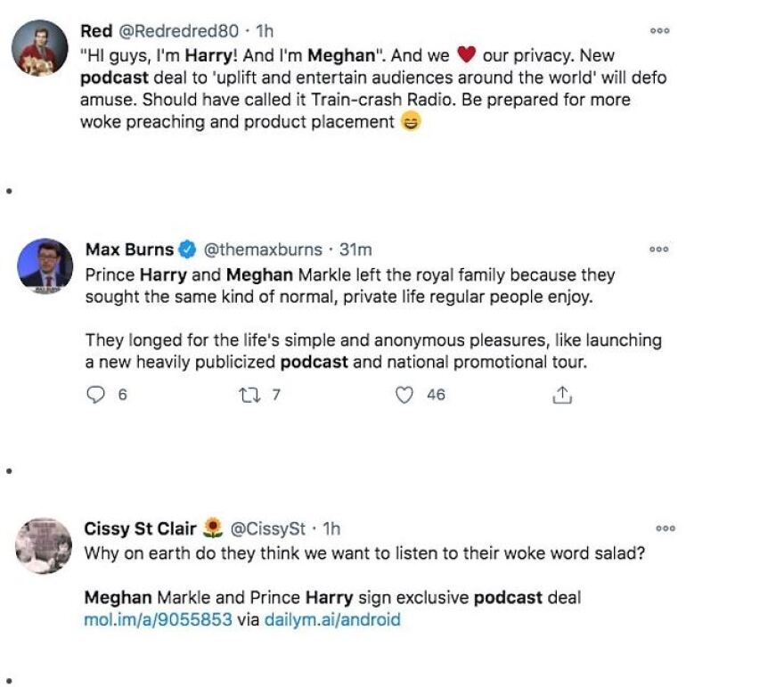The image size is (784, 687).
Task: Open the dailym.ai/android link
Action: coord(332,619)
